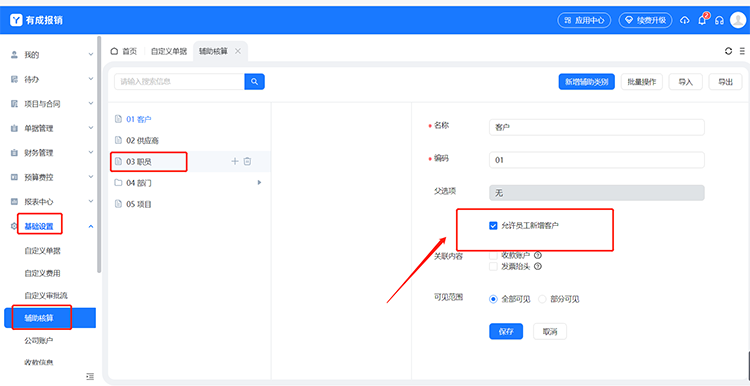Click the 有成报销 logo icon
Viewport: 750px width, 386px height.
[x=16, y=20]
